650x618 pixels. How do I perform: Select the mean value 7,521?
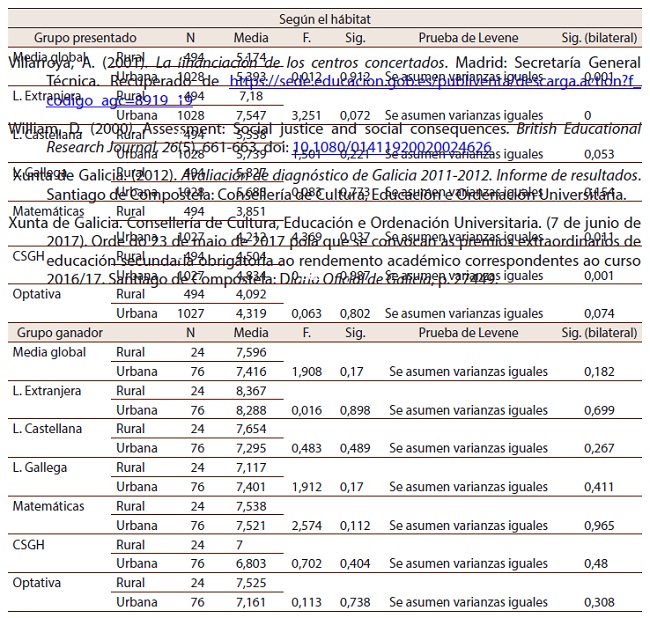251,526
